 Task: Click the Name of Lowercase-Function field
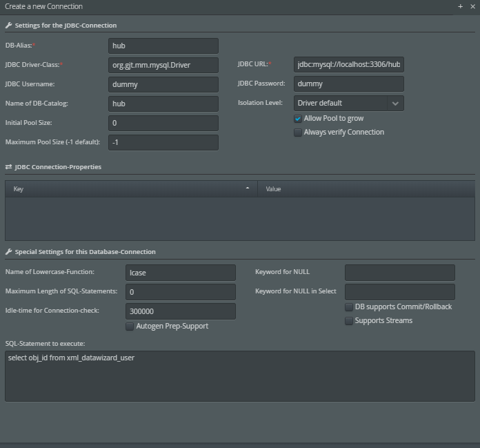pyautogui.click(x=181, y=273)
